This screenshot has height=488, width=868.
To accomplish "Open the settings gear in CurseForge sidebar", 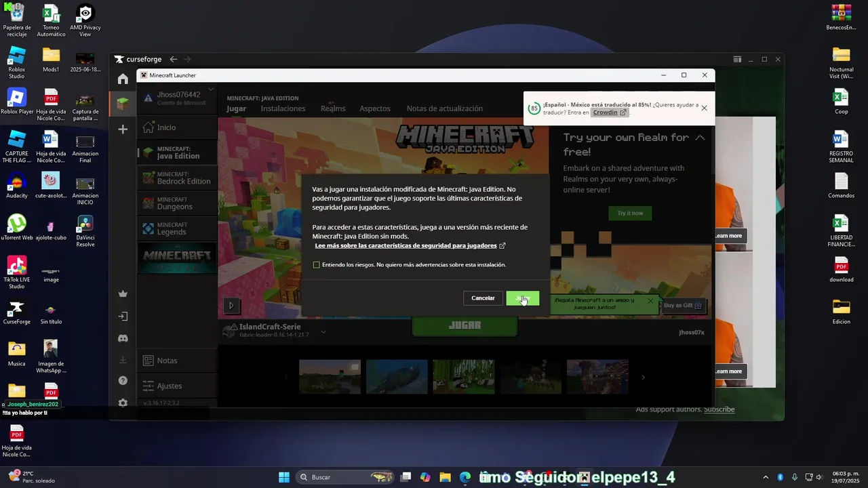I will click(x=123, y=403).
